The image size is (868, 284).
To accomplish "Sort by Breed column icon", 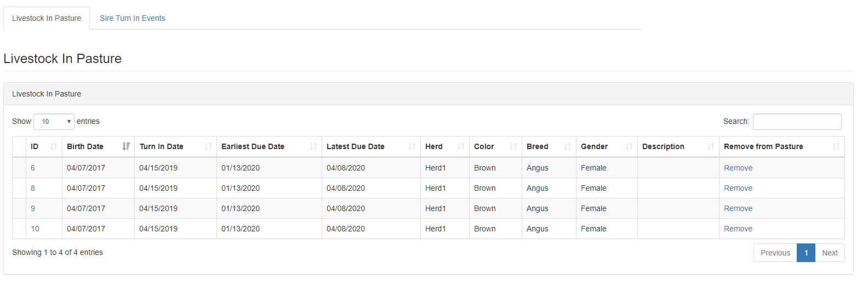I will tap(568, 146).
